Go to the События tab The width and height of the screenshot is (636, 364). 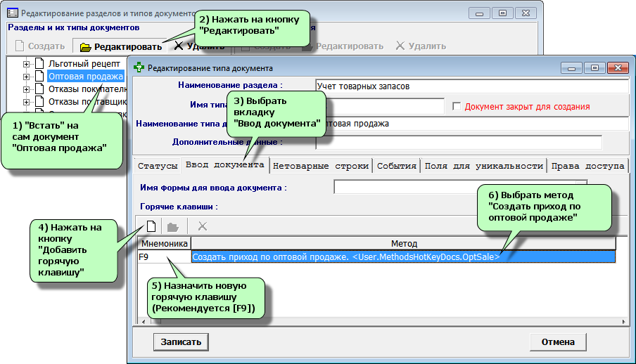pos(396,167)
